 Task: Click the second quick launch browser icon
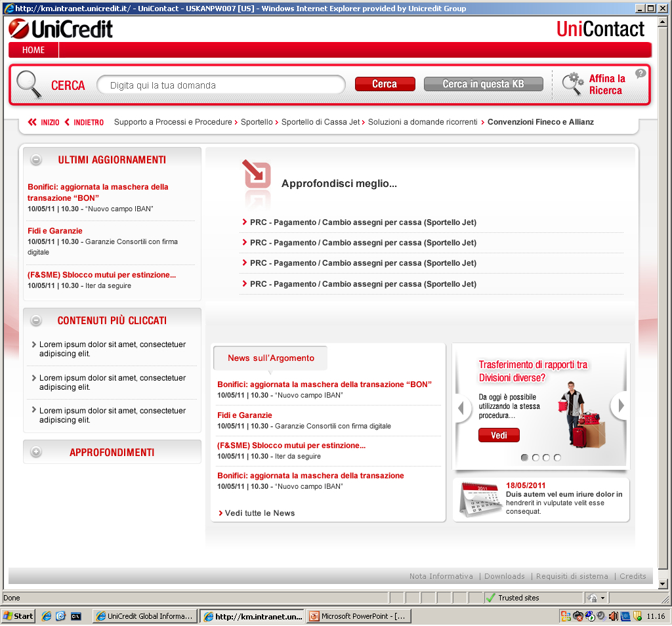[60, 616]
